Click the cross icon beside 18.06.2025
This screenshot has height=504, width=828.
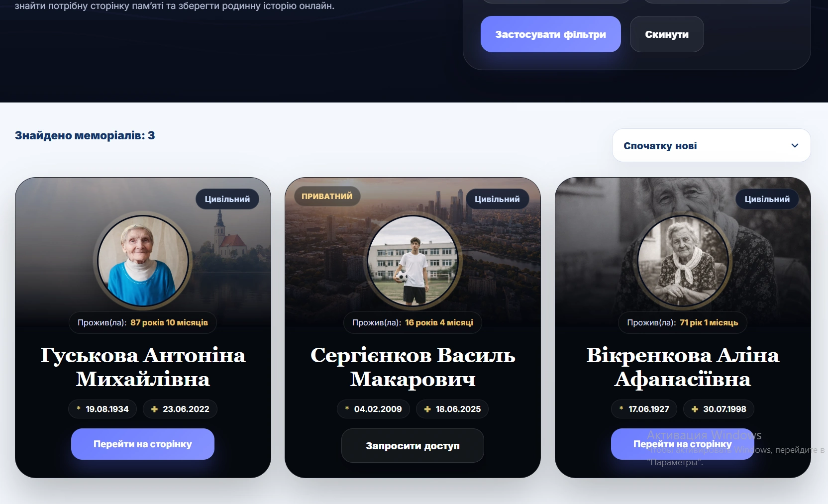click(427, 409)
